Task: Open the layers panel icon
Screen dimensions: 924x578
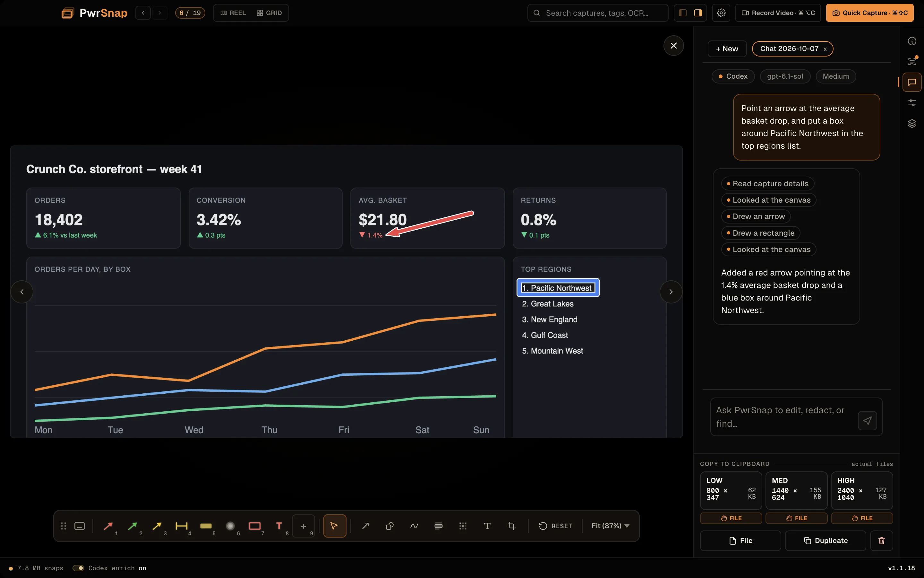Action: coord(912,124)
